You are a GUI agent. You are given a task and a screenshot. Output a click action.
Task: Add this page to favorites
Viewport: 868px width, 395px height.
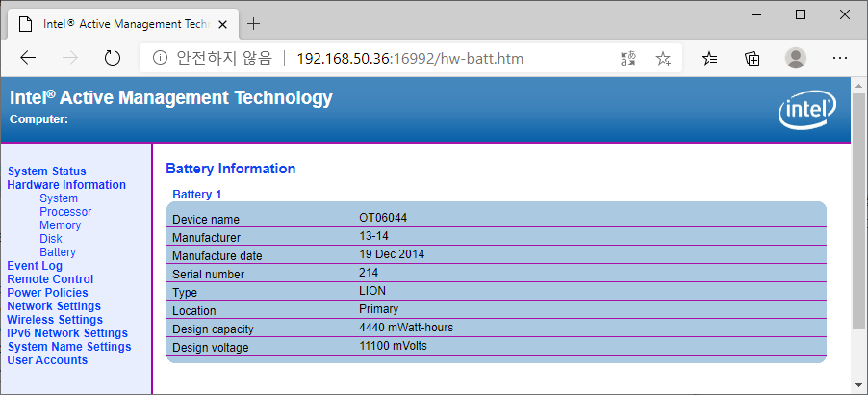[x=663, y=58]
